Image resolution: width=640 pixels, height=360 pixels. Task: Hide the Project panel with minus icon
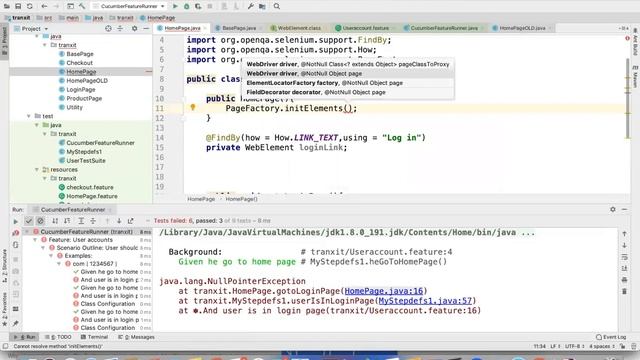(x=146, y=28)
